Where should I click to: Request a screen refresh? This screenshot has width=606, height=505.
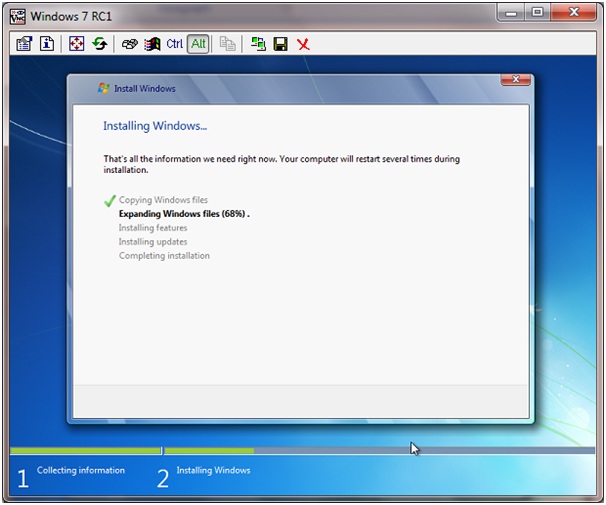pos(99,44)
